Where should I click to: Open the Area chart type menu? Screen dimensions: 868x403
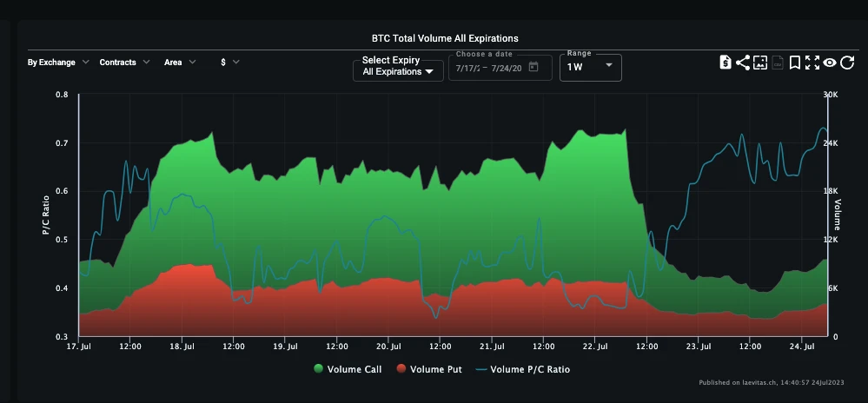point(180,63)
